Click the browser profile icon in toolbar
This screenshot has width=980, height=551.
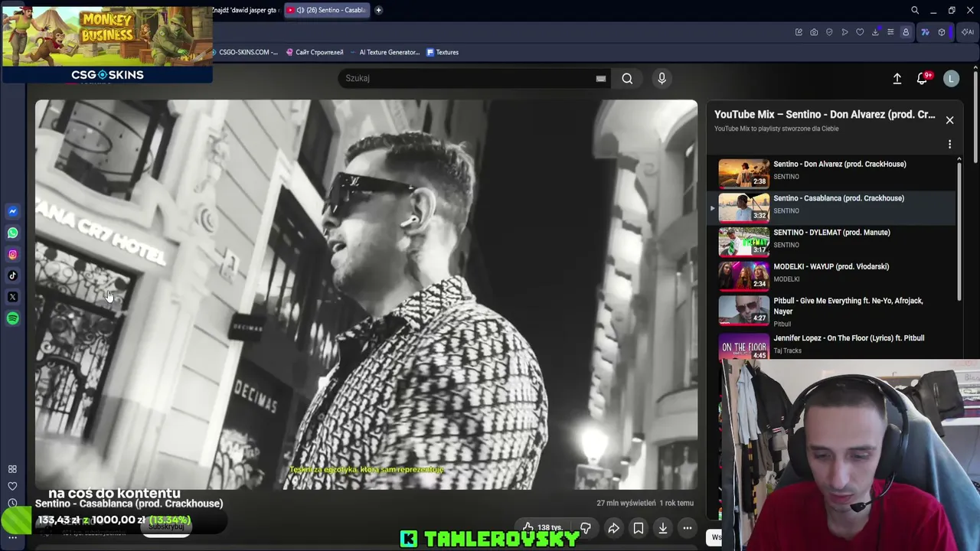(x=906, y=32)
